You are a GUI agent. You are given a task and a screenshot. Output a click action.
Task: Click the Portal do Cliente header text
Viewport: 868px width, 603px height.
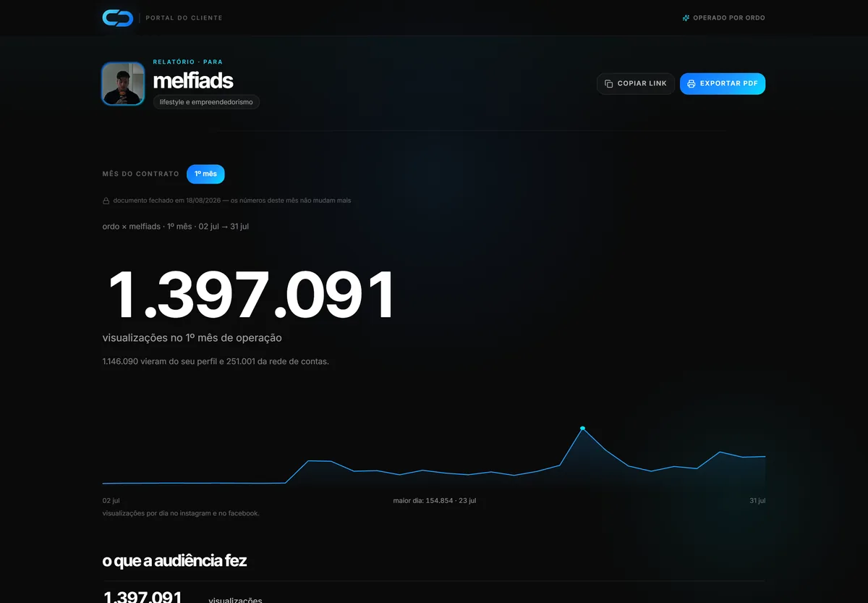pyautogui.click(x=184, y=18)
